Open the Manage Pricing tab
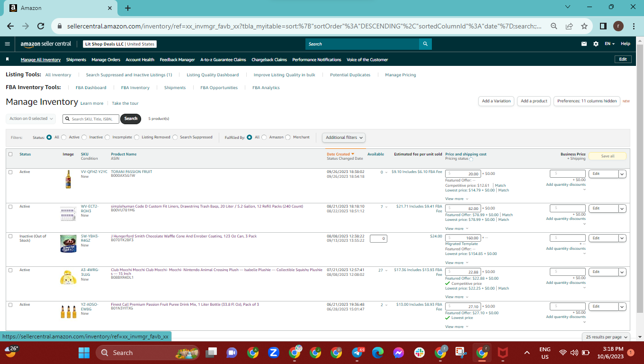Image resolution: width=644 pixels, height=364 pixels. [401, 75]
